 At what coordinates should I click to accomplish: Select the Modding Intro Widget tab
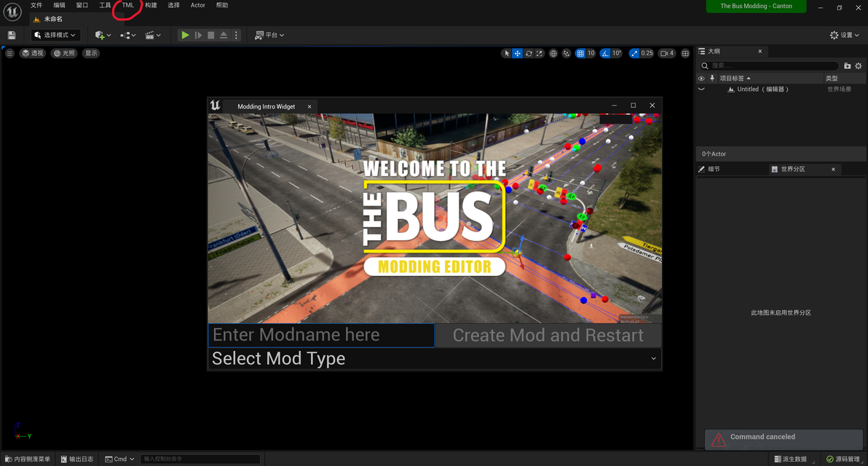(267, 106)
